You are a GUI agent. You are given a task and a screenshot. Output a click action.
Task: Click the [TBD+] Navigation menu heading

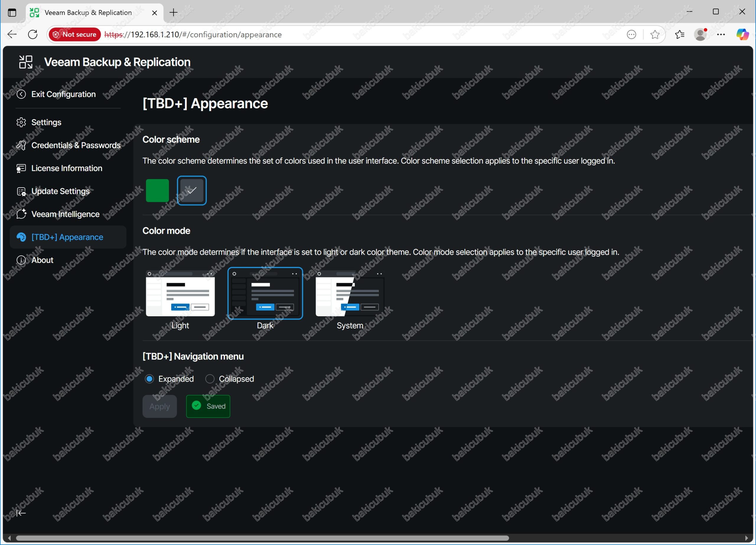tap(193, 356)
